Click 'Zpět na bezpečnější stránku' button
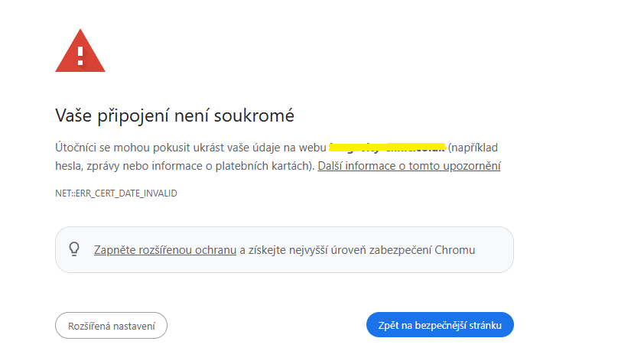This screenshot has width=618, height=364. point(440,325)
